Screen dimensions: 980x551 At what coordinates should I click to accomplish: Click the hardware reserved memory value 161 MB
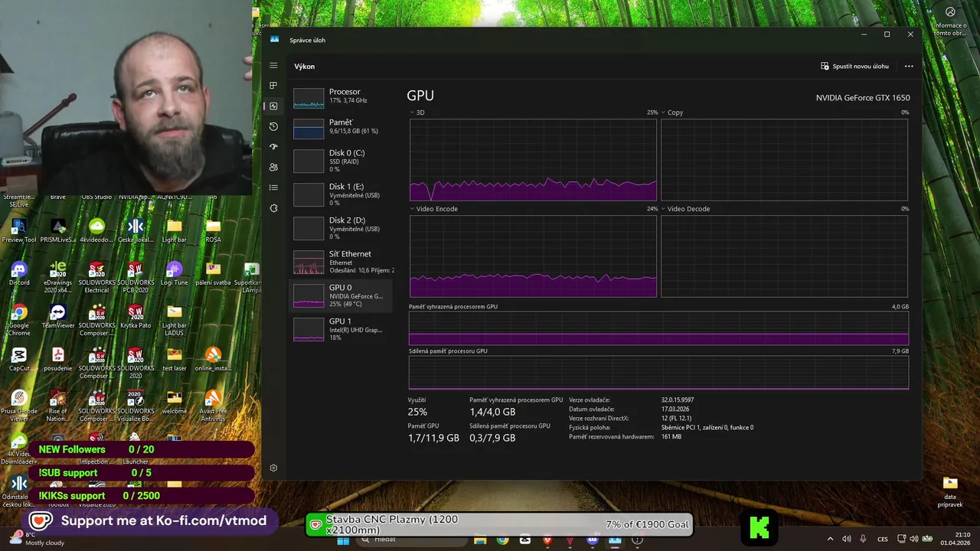[671, 437]
